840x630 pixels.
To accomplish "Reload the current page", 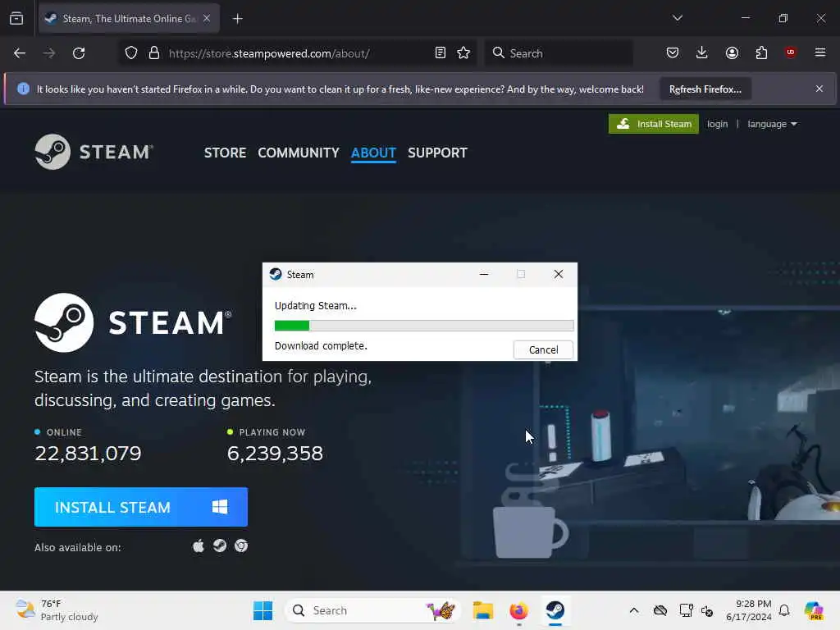I will (79, 53).
